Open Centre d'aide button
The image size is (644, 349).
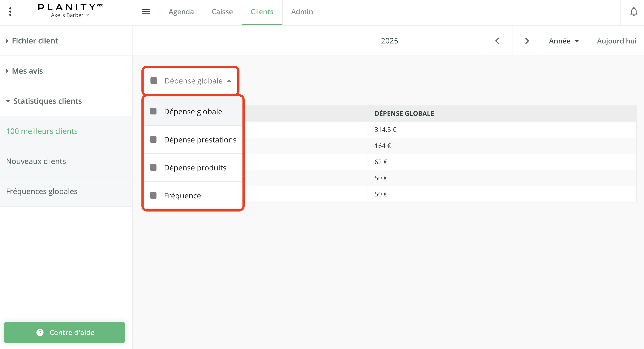[64, 332]
